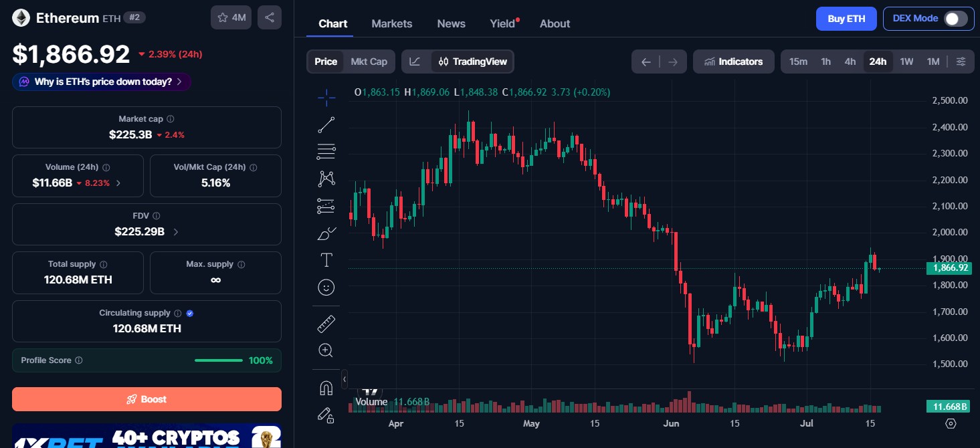
Task: Expand FDV details chevron
Action: click(176, 232)
